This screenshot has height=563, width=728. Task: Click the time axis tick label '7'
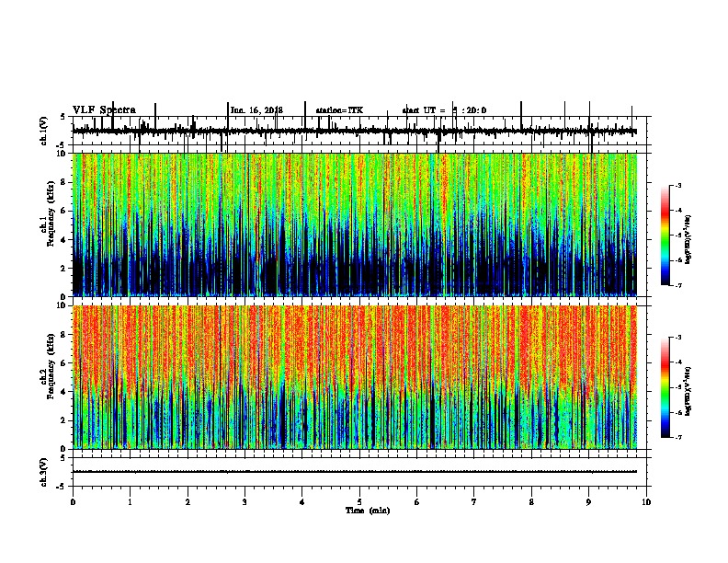point(474,502)
